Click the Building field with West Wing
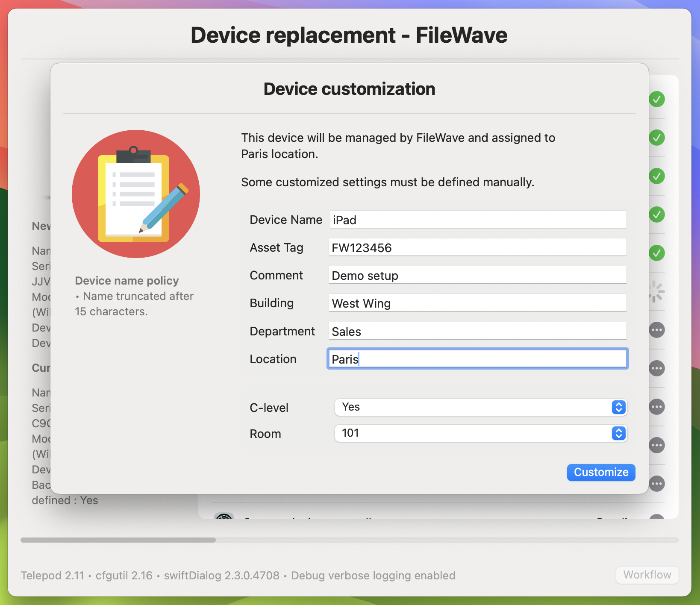The width and height of the screenshot is (700, 605). [478, 303]
